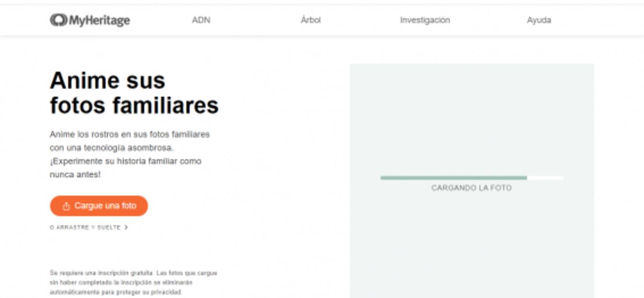
Task: Open the ADN menu
Action: tap(201, 20)
